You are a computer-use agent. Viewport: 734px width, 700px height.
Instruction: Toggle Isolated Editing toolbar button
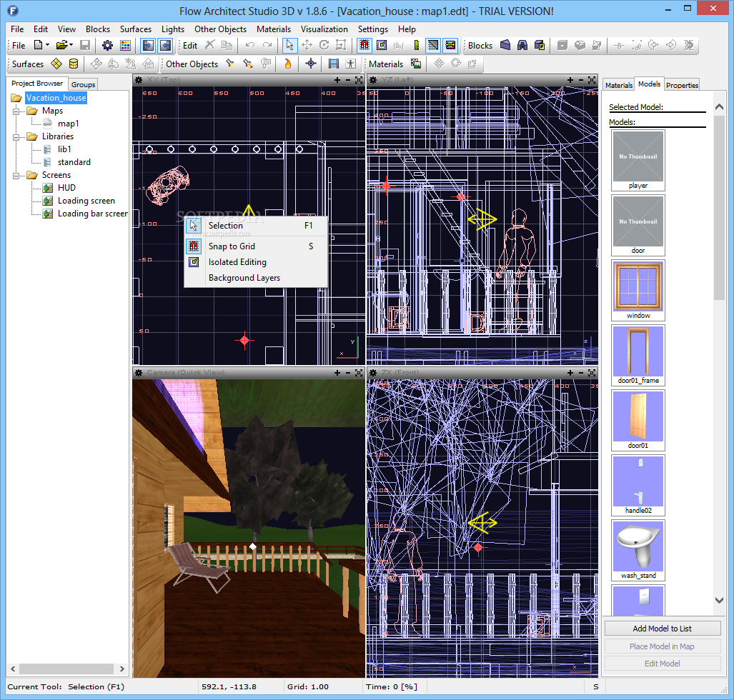(382, 46)
